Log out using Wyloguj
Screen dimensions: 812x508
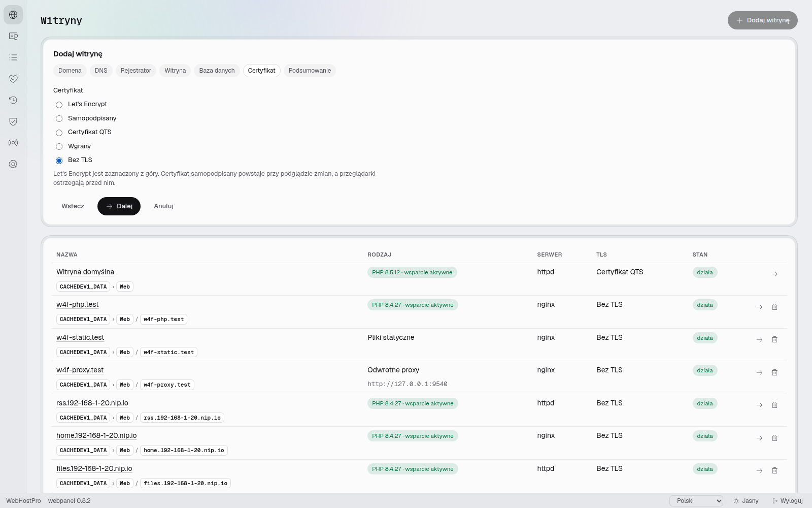coord(788,501)
